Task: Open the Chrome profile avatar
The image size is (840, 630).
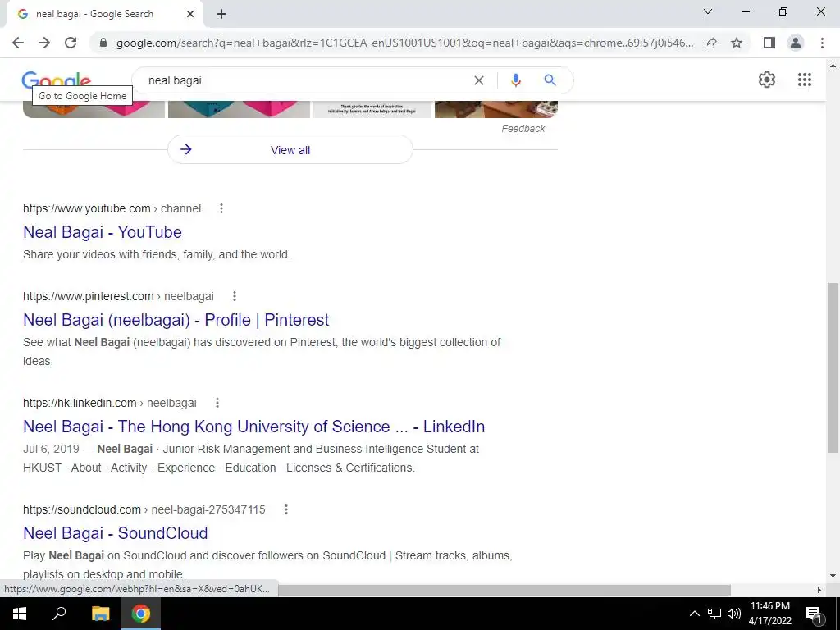Action: 796,43
